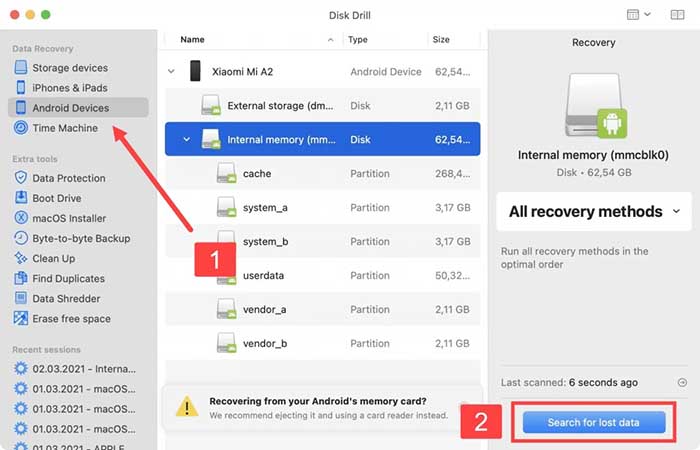Click 50,32... size of userdata

(x=452, y=275)
